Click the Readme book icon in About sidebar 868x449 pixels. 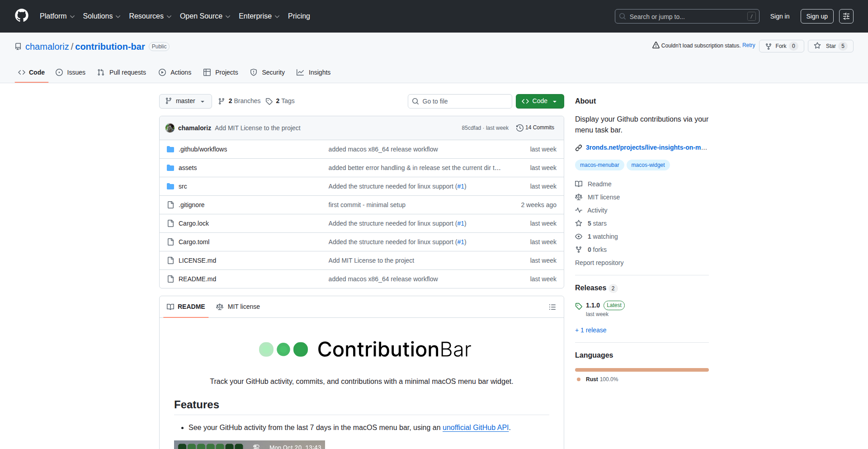point(579,184)
